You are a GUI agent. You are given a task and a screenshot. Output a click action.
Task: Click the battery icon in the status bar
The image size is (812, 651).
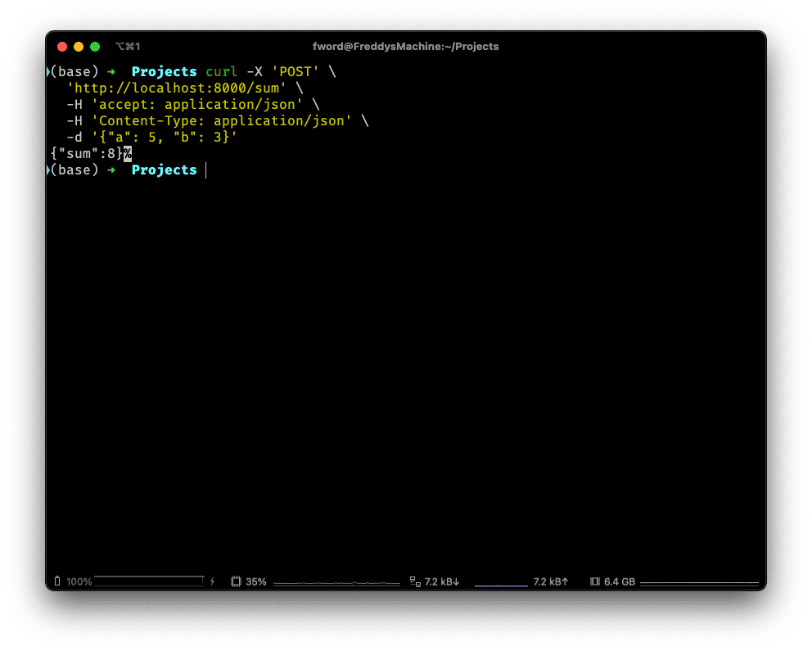(57, 581)
